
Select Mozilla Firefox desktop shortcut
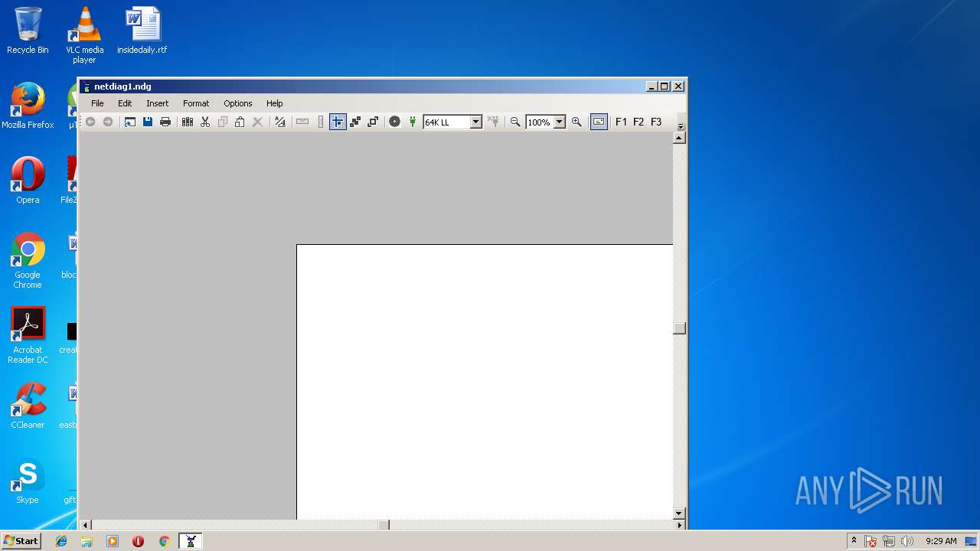click(28, 106)
